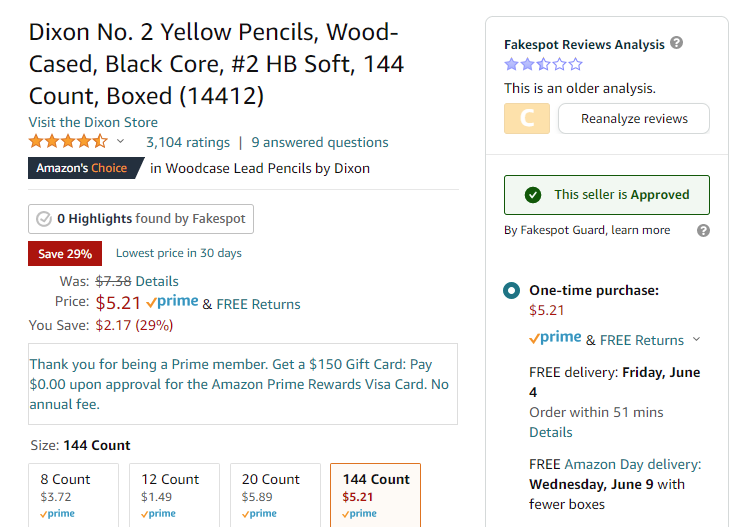Click the Reanalyze reviews button

tap(634, 119)
